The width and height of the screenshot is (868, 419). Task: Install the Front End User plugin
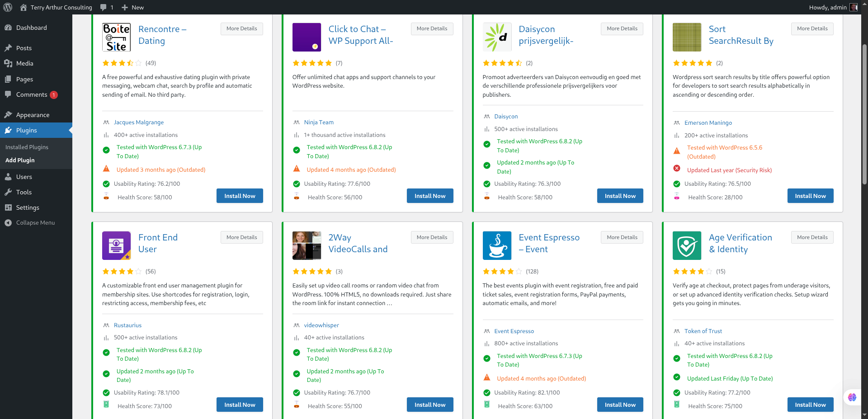coord(240,405)
